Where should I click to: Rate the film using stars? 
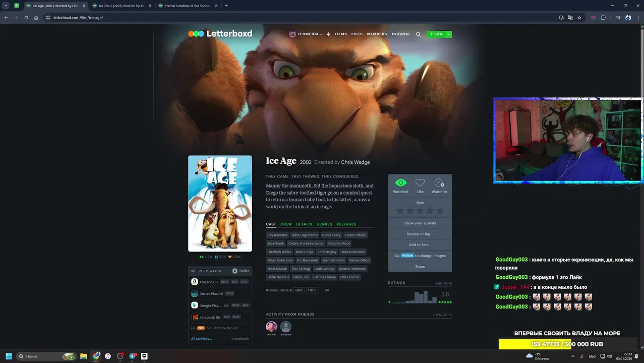point(420,210)
